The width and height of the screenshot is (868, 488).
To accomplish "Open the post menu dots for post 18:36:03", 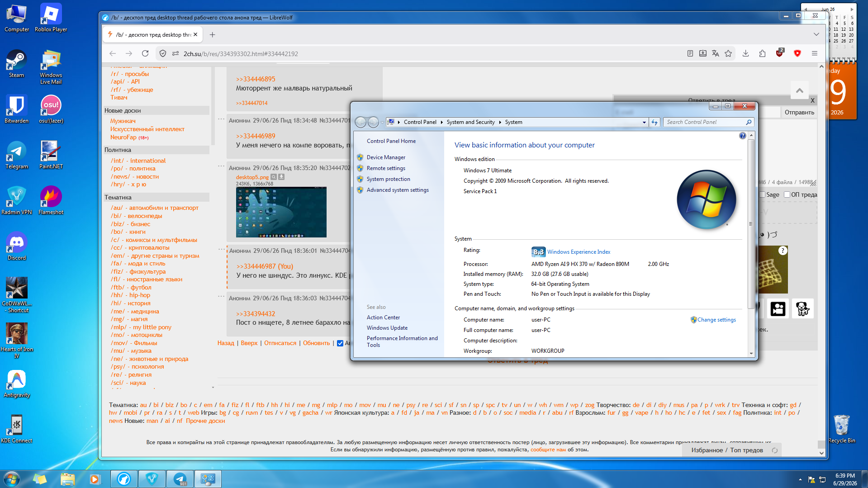I will click(x=221, y=297).
